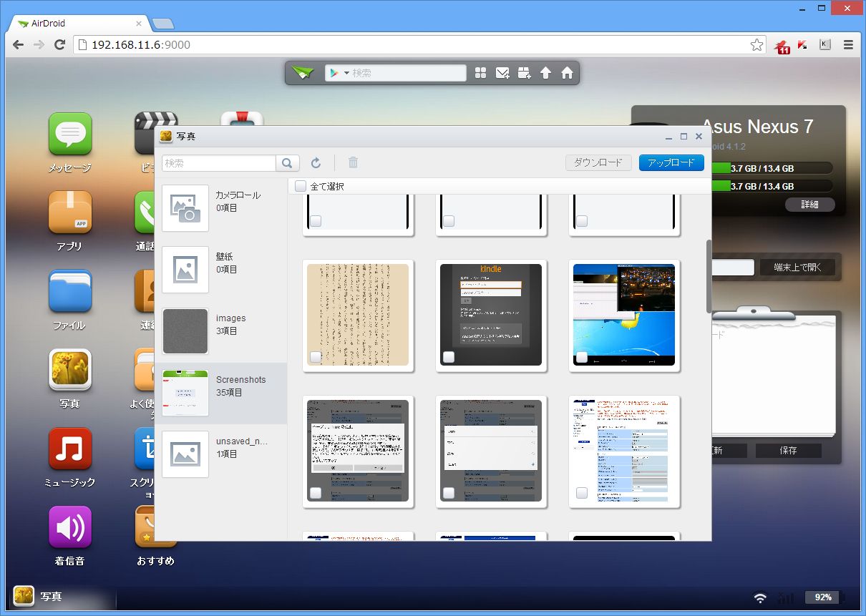The height and width of the screenshot is (616, 866).
Task: Select the Screenshots album
Action: click(220, 393)
